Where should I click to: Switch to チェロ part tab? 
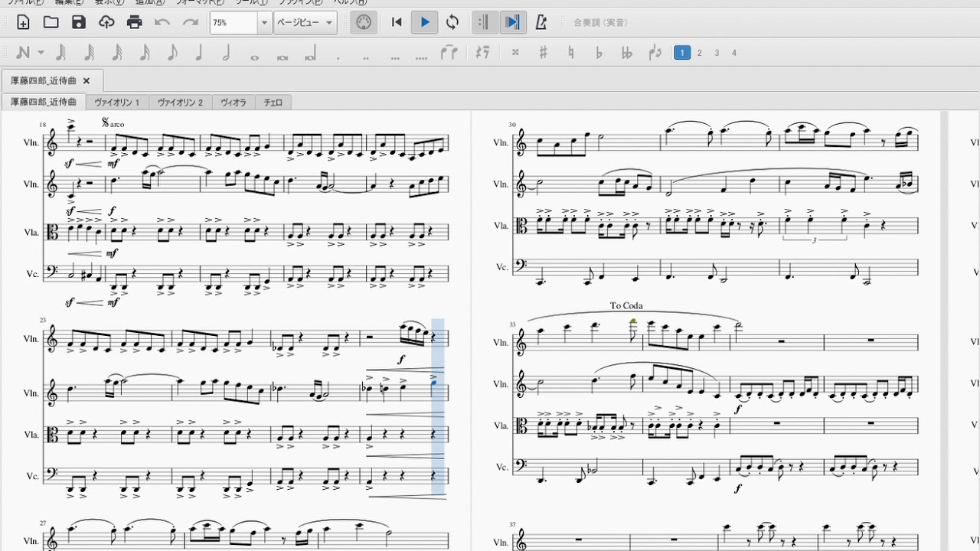point(273,102)
